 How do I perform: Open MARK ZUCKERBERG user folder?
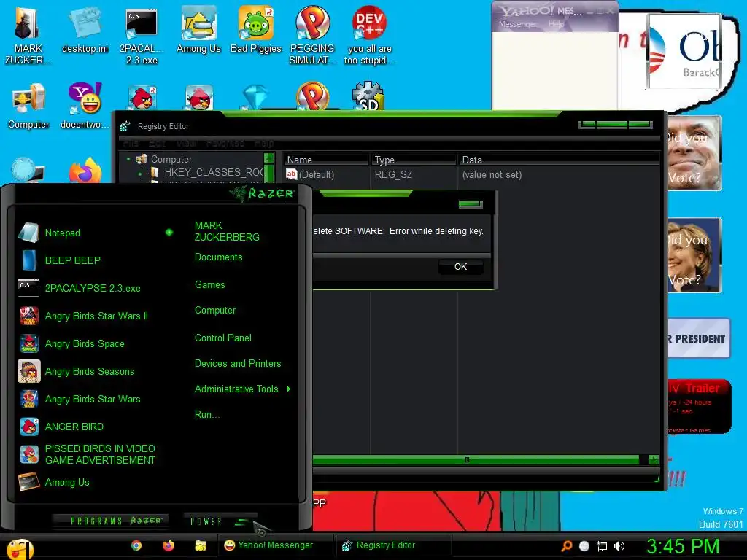point(227,231)
